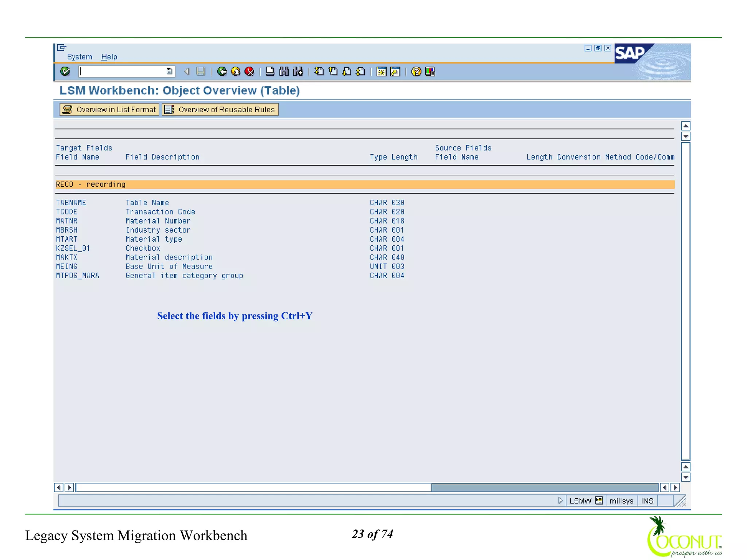The image size is (747, 560).
Task: Click the First Page icon
Action: click(319, 71)
